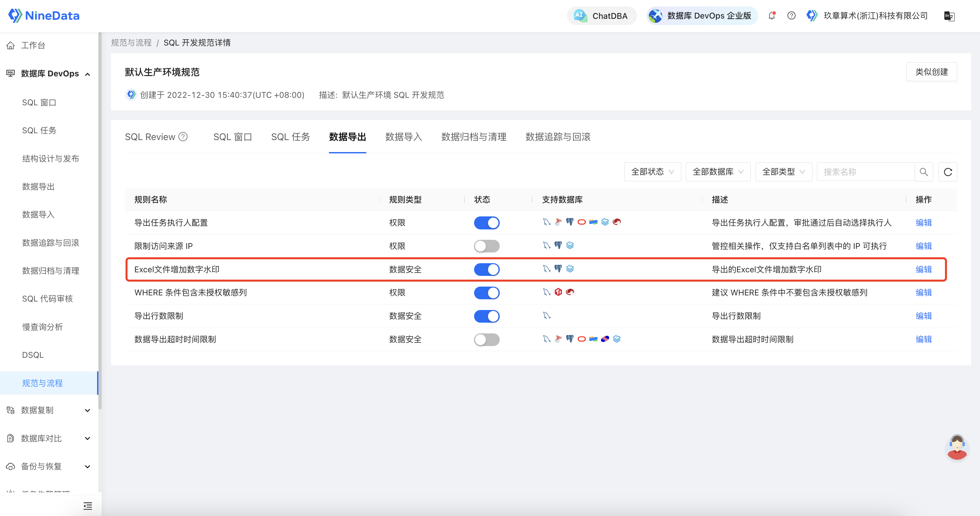Go to 工作台 in the sidebar
This screenshot has height=516, width=980.
point(33,45)
